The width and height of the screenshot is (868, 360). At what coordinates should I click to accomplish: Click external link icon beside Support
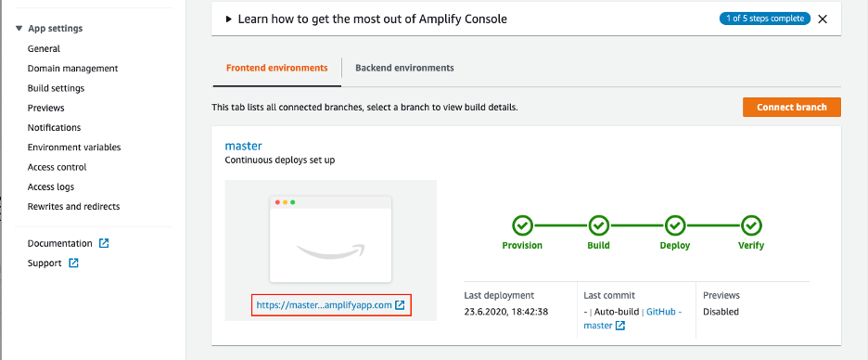73,264
